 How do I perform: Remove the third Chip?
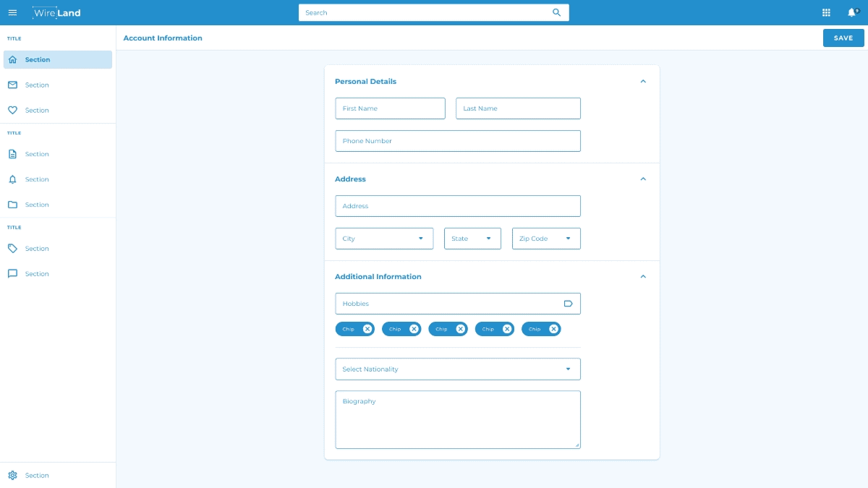(461, 329)
